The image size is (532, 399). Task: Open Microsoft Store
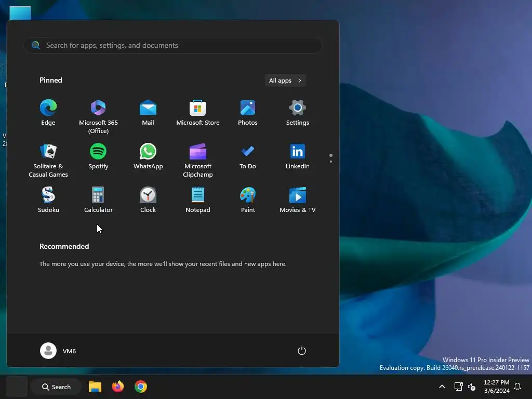coord(198,113)
